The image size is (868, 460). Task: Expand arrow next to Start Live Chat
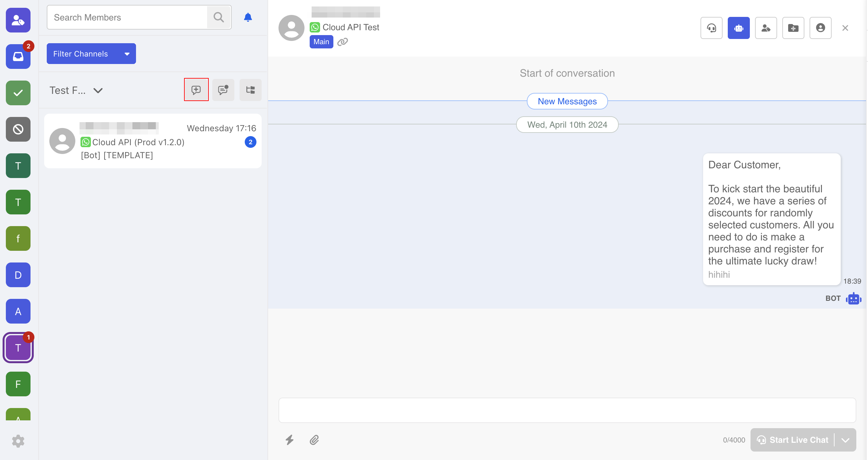[845, 440]
